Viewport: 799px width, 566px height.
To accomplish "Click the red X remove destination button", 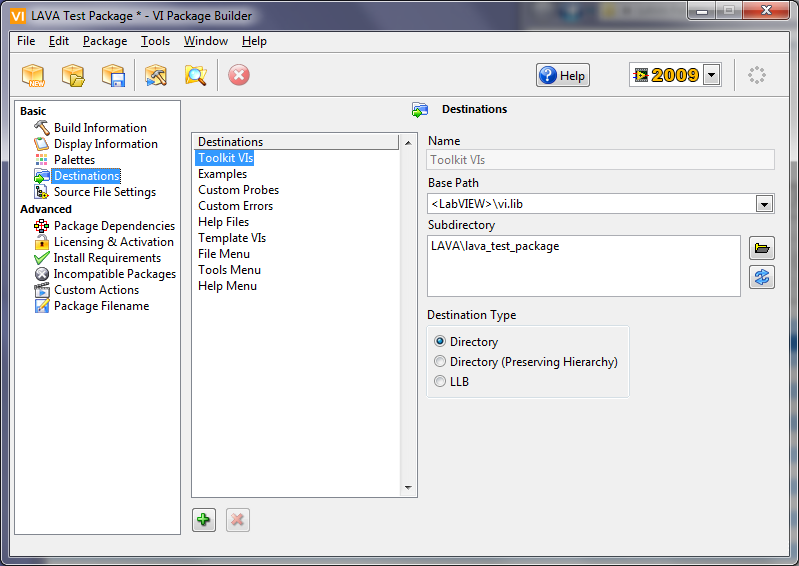I will [x=237, y=520].
